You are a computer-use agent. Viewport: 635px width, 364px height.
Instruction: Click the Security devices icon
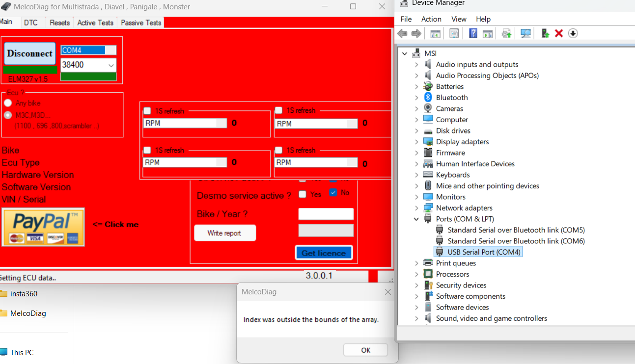tap(428, 285)
